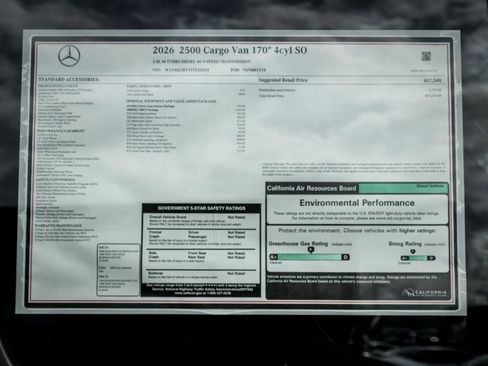The width and height of the screenshot is (488, 366).
Task: Click the green Diesel Vehicle banner
Action: 403,188
